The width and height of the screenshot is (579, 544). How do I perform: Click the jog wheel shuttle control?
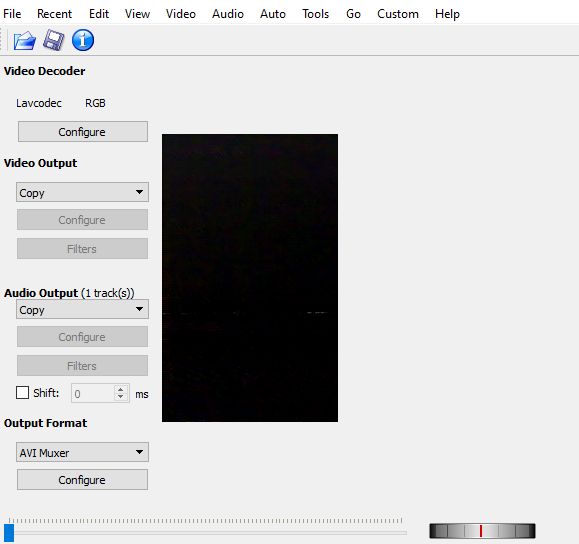[482, 531]
